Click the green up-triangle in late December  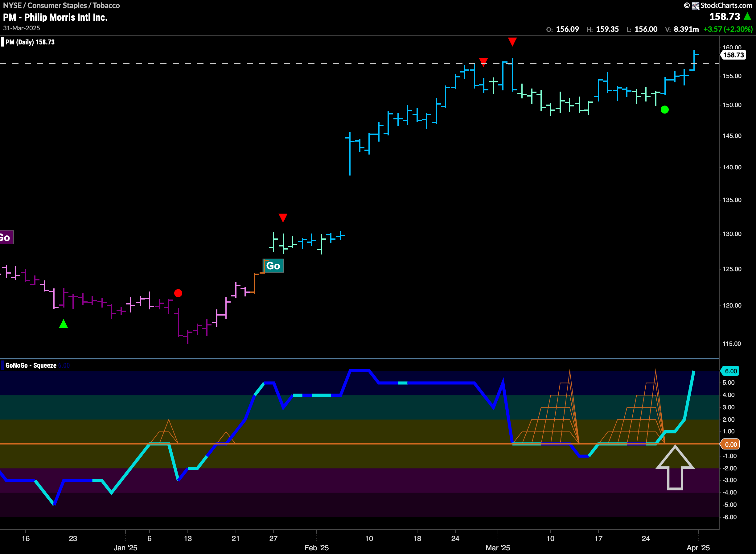pos(63,324)
